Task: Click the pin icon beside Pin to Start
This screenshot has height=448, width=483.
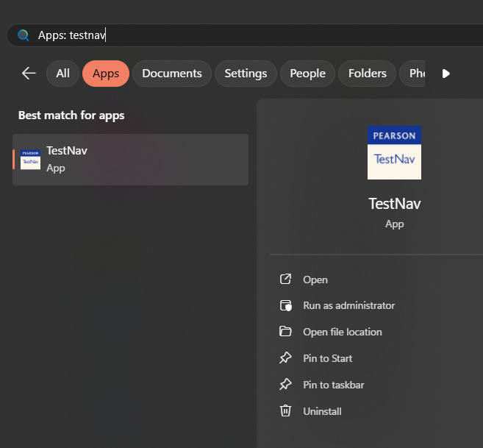Action: click(285, 358)
